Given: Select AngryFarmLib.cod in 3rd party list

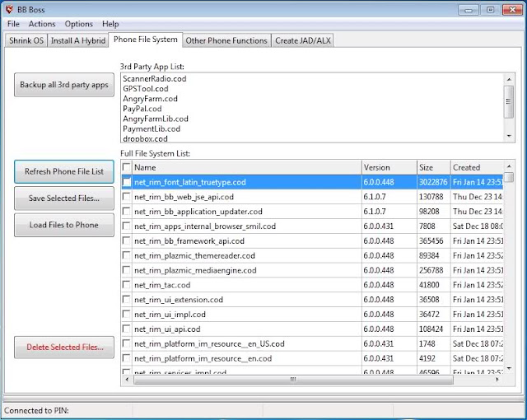Looking at the screenshot, I should pos(156,119).
